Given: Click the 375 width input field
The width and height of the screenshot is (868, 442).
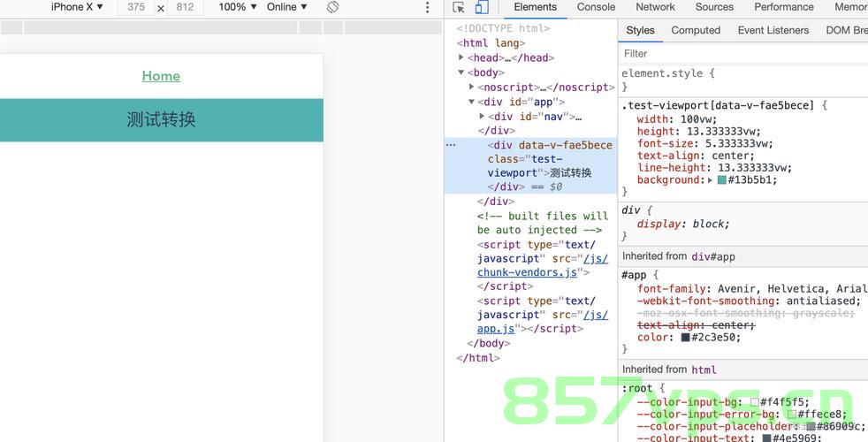Looking at the screenshot, I should click(136, 7).
